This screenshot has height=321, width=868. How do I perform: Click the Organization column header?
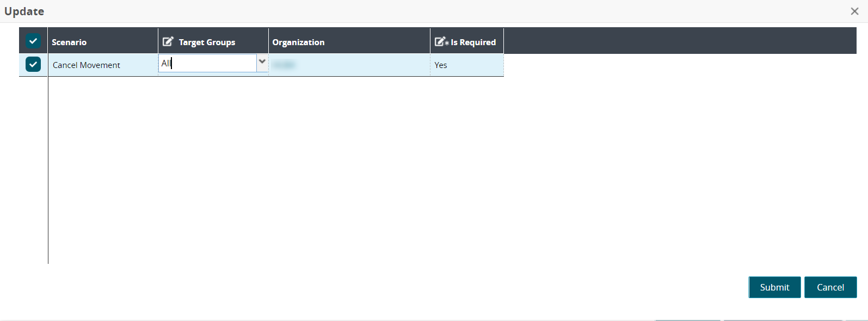tap(298, 42)
